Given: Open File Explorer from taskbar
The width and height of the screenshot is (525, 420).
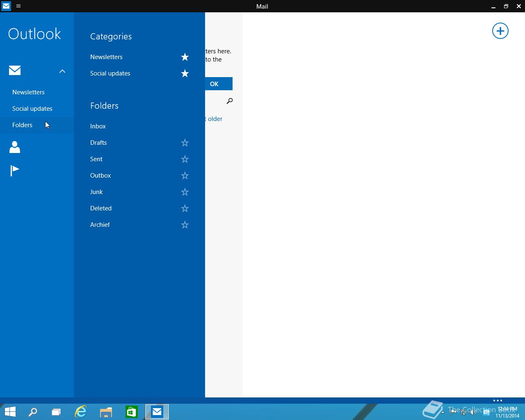Looking at the screenshot, I should click(x=106, y=412).
